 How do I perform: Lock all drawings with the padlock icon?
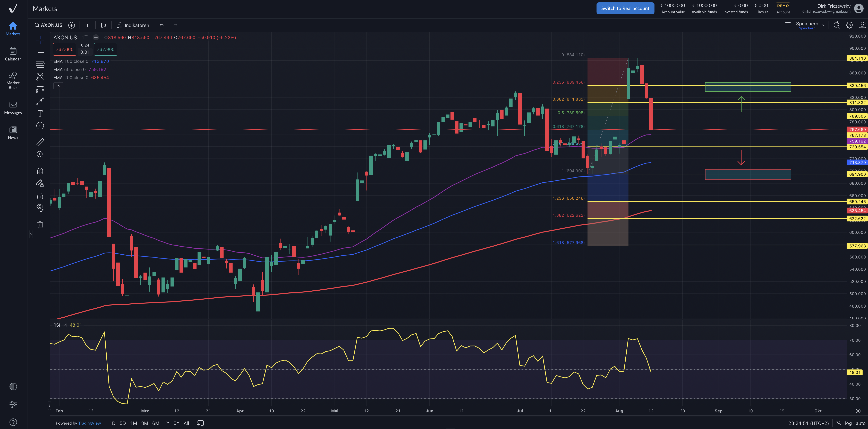pos(40,195)
